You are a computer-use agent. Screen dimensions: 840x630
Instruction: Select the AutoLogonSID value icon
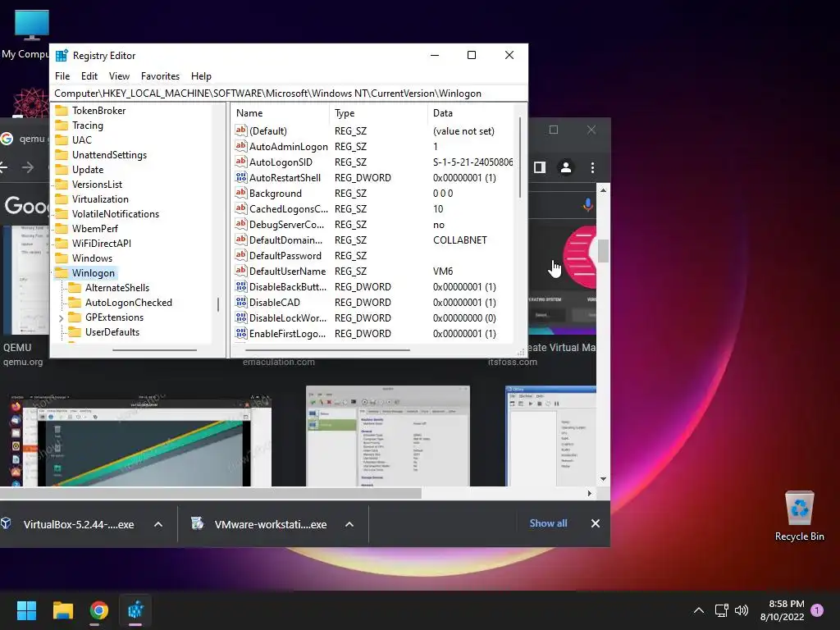point(241,162)
